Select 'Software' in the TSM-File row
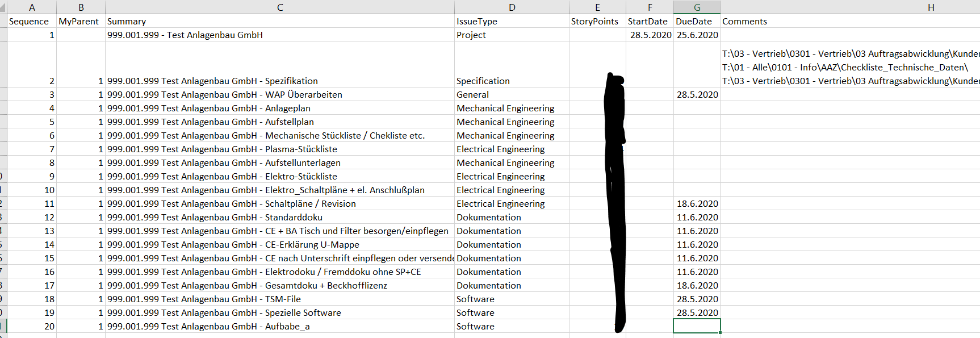Screen dimensions: 980x338 click(x=512, y=299)
